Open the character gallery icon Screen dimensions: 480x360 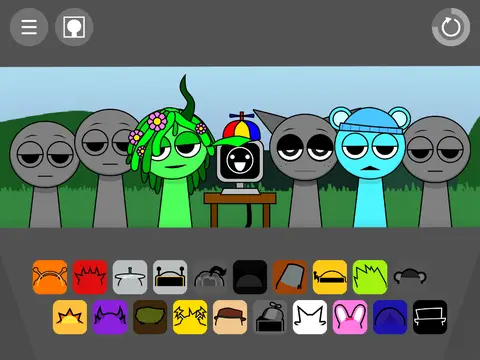[74, 27]
